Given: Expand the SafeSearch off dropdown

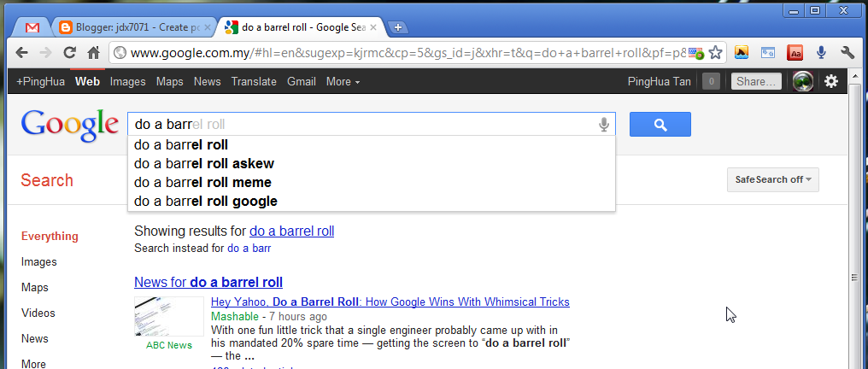Looking at the screenshot, I should click(x=773, y=179).
